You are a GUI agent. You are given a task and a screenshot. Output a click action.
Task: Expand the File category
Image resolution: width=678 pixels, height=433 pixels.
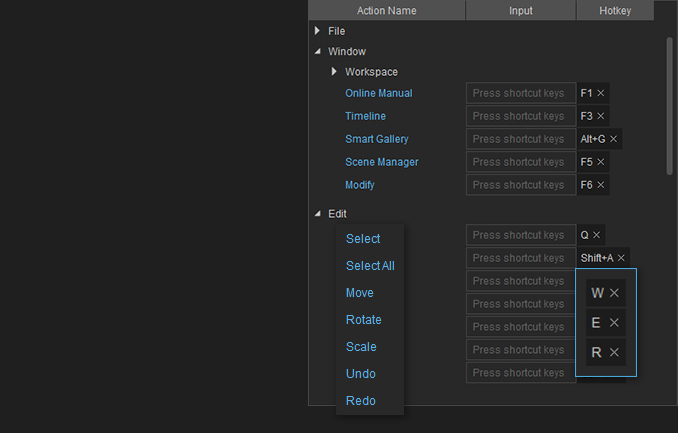[318, 31]
